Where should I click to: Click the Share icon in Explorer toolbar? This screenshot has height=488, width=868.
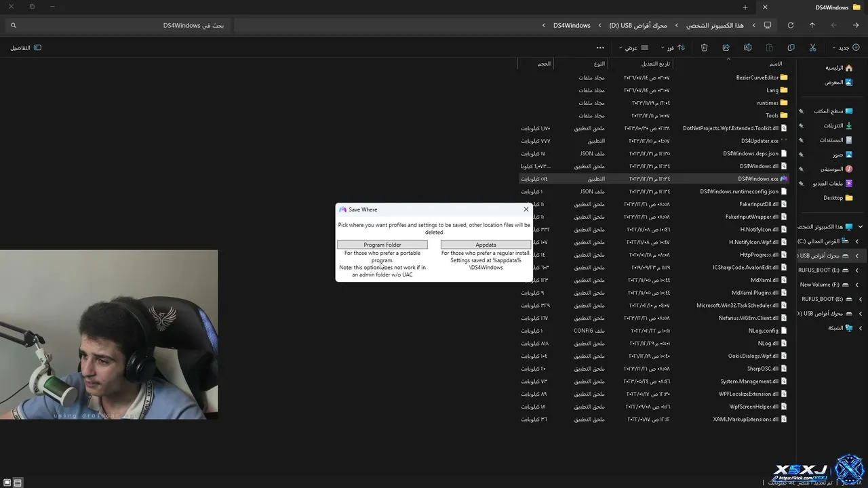pyautogui.click(x=726, y=47)
